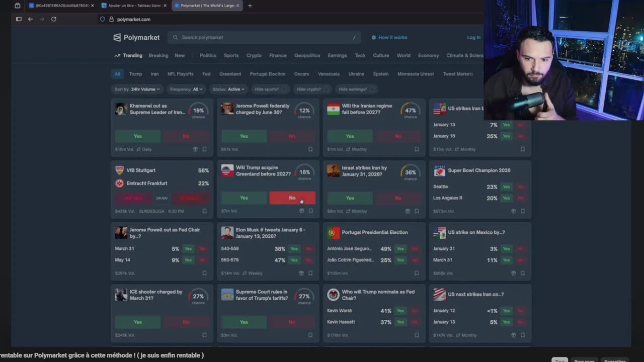The width and height of the screenshot is (644, 362).
Task: Select the Greenland topic filter
Action: [230, 74]
